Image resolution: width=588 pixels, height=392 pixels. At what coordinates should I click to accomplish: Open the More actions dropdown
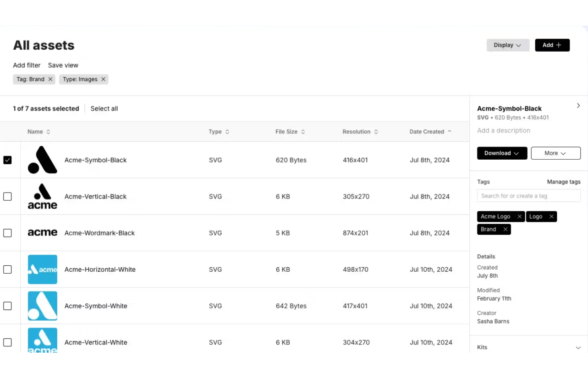[x=555, y=153]
